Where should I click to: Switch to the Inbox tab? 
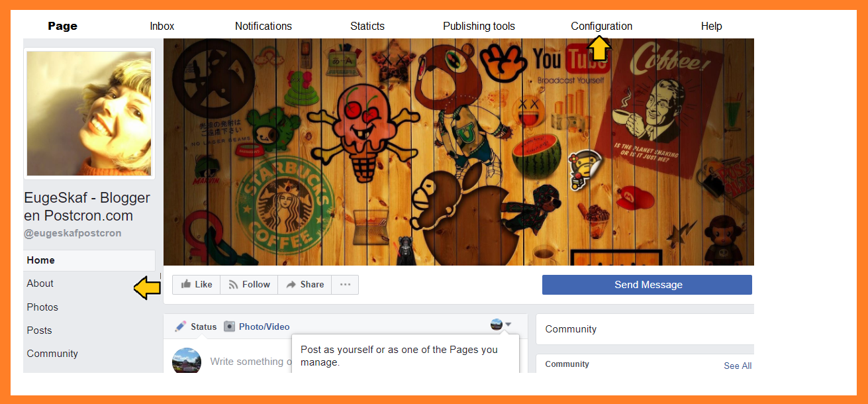click(x=162, y=26)
